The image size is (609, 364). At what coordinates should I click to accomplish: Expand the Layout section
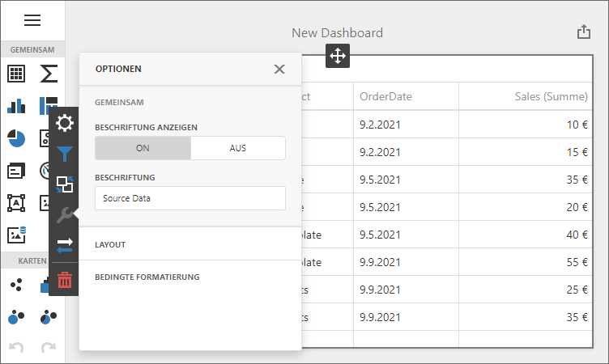(190, 245)
